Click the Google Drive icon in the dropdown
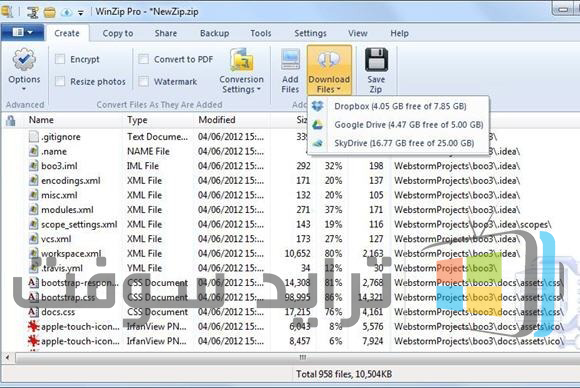The height and width of the screenshot is (388, 580). tap(318, 125)
